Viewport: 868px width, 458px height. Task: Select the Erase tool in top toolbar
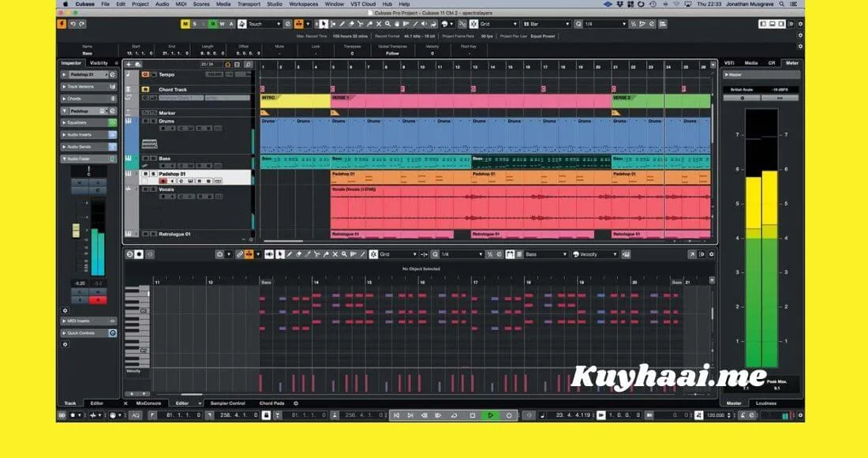351,24
